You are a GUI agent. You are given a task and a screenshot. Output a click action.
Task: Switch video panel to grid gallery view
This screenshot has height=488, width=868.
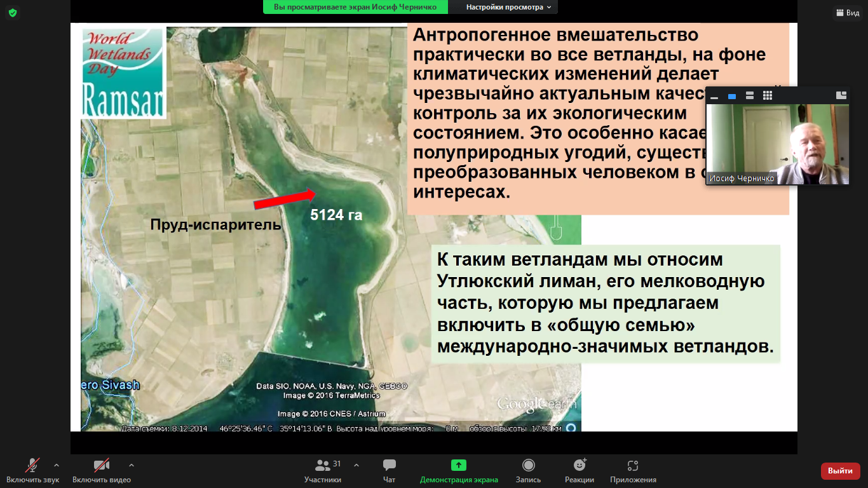pyautogui.click(x=767, y=96)
